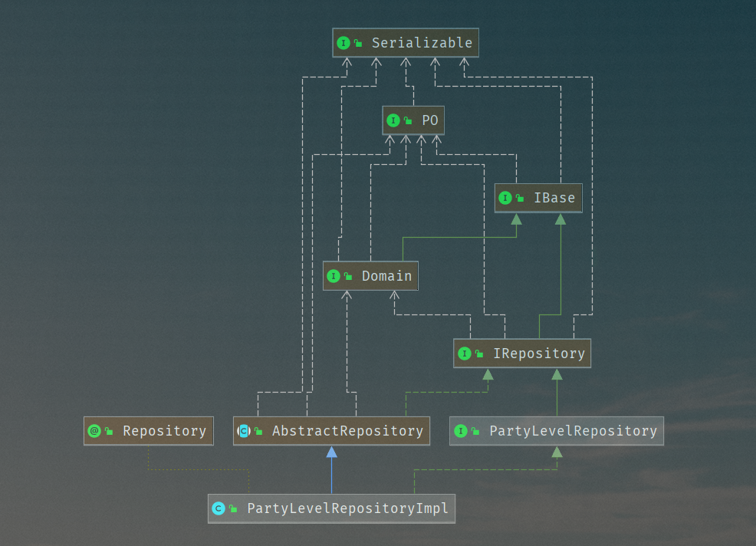Select the Serializable node label
Screen dimensions: 756x546
point(422,43)
